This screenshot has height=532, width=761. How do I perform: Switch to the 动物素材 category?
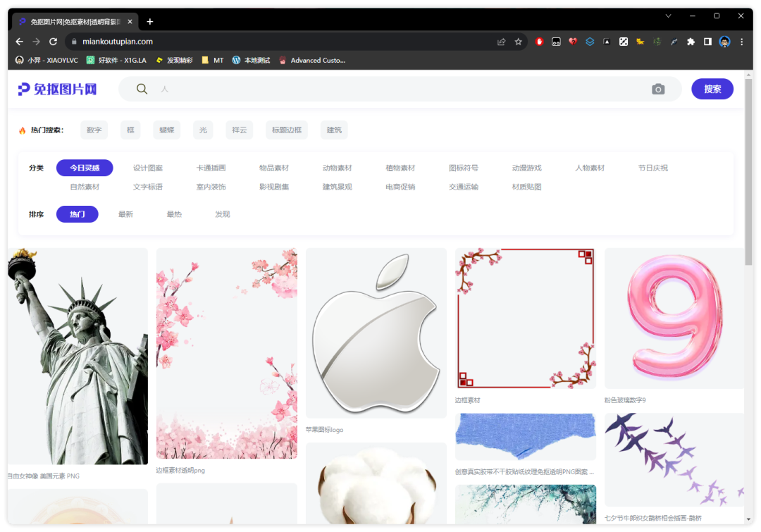tap(338, 168)
